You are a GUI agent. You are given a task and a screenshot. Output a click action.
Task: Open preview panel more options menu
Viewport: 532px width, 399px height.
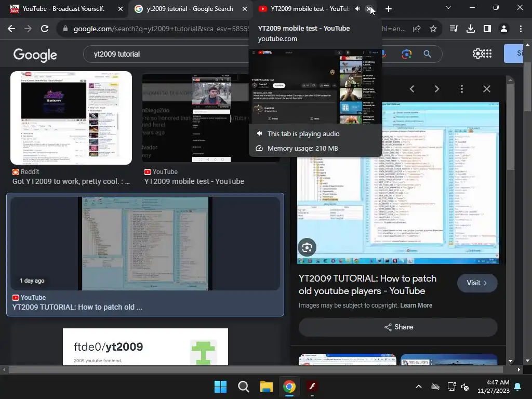462,89
